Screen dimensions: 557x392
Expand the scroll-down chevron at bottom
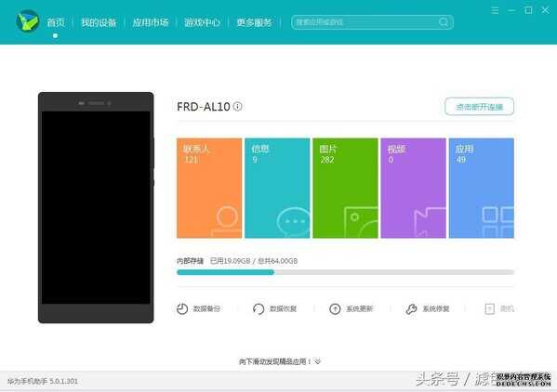click(x=318, y=361)
